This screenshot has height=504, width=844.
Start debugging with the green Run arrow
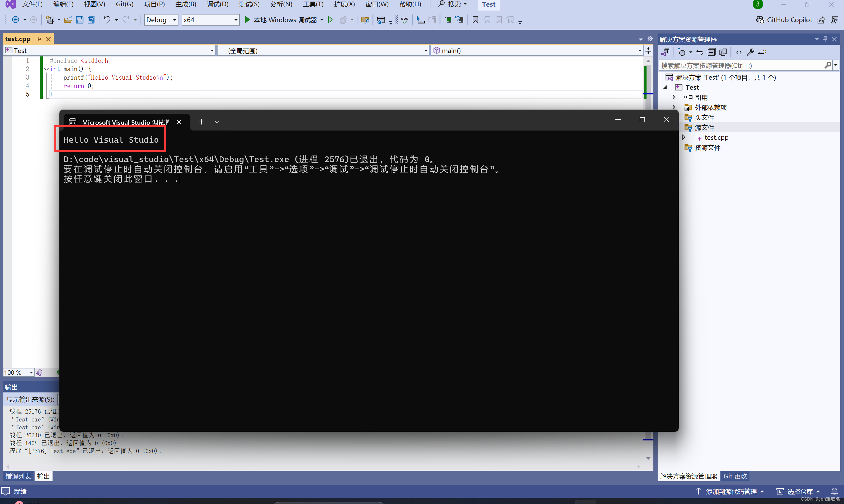[x=331, y=19]
